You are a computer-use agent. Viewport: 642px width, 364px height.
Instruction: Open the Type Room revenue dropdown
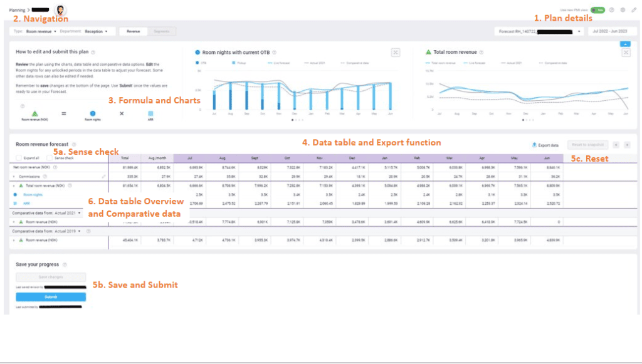point(41,31)
